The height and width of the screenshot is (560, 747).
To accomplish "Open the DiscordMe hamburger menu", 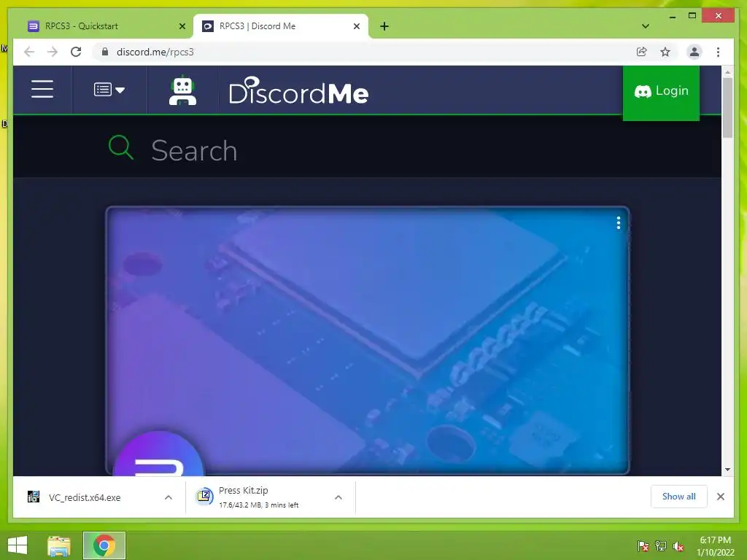I will point(42,90).
